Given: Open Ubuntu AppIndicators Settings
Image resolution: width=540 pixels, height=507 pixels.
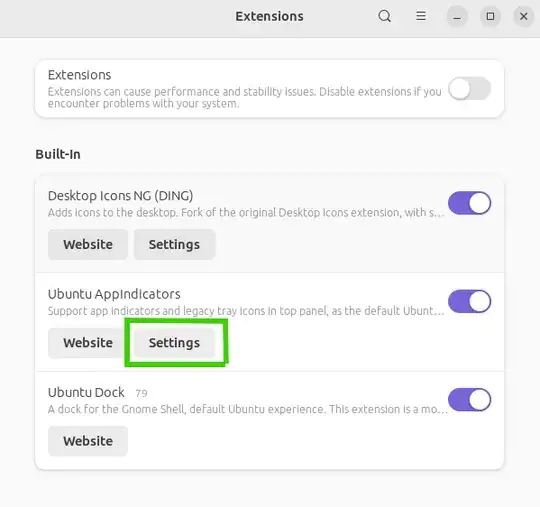Looking at the screenshot, I should [x=175, y=343].
